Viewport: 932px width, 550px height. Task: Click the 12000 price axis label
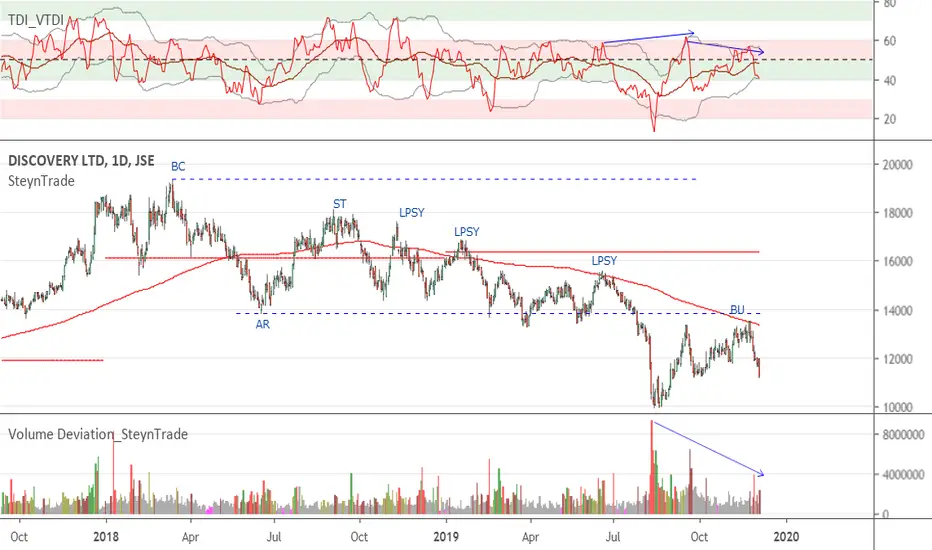pyautogui.click(x=897, y=359)
